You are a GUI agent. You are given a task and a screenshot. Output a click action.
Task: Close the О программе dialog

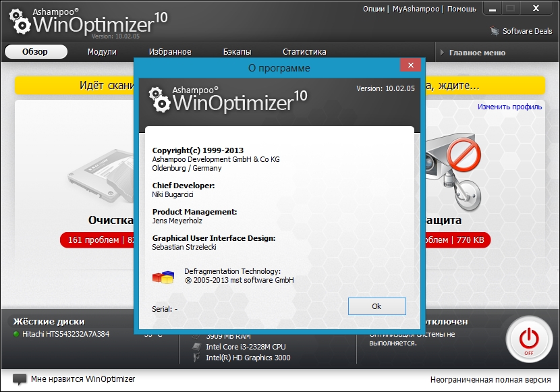(x=410, y=65)
